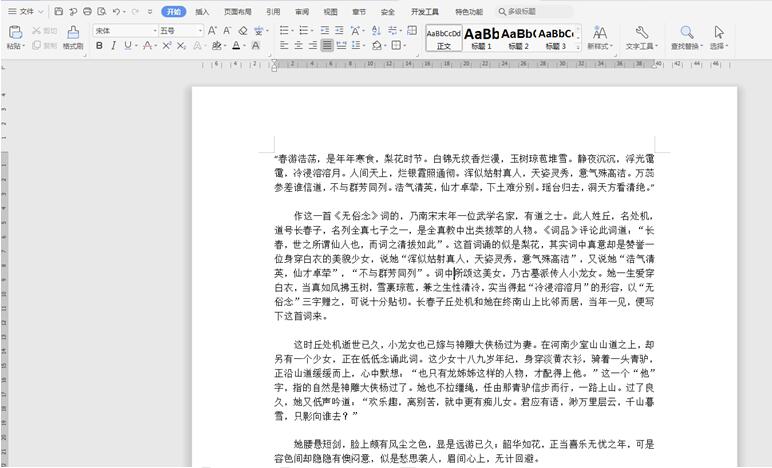
Task: Toggle center paragraph alignment
Action: coord(299,46)
